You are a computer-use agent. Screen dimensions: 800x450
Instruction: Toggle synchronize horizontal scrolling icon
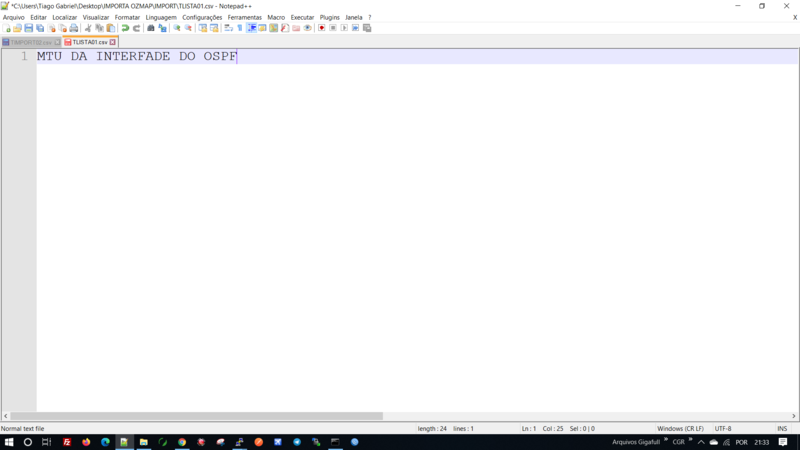tap(214, 28)
